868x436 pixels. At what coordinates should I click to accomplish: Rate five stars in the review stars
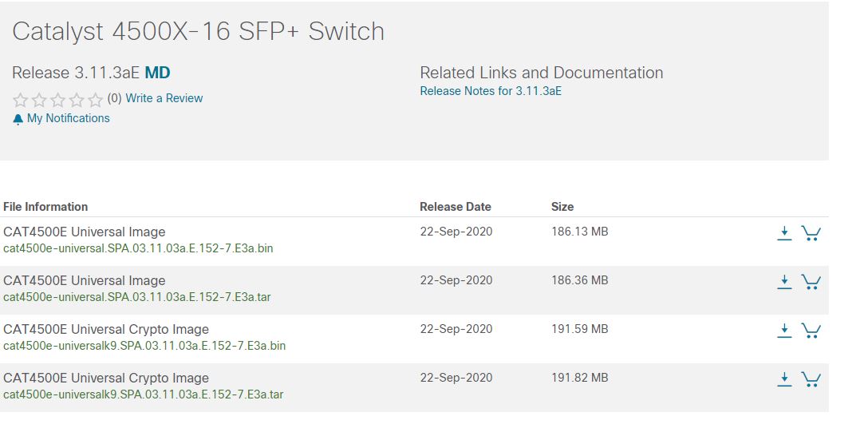(x=96, y=100)
